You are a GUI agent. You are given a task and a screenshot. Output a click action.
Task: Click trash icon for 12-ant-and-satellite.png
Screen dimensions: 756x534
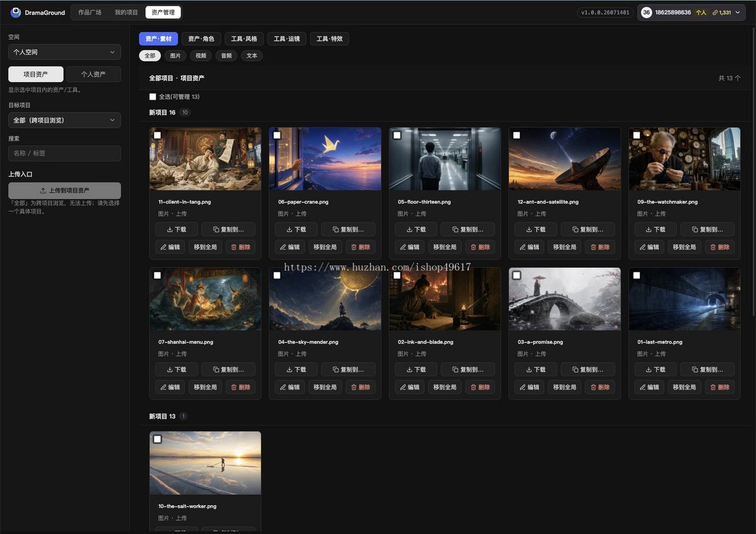[x=593, y=247]
